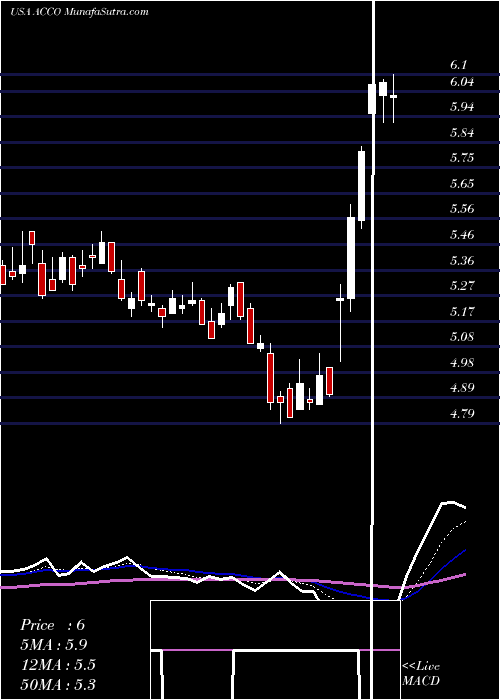
Task: Click the 5.56 price axis label
Action: tap(462, 208)
